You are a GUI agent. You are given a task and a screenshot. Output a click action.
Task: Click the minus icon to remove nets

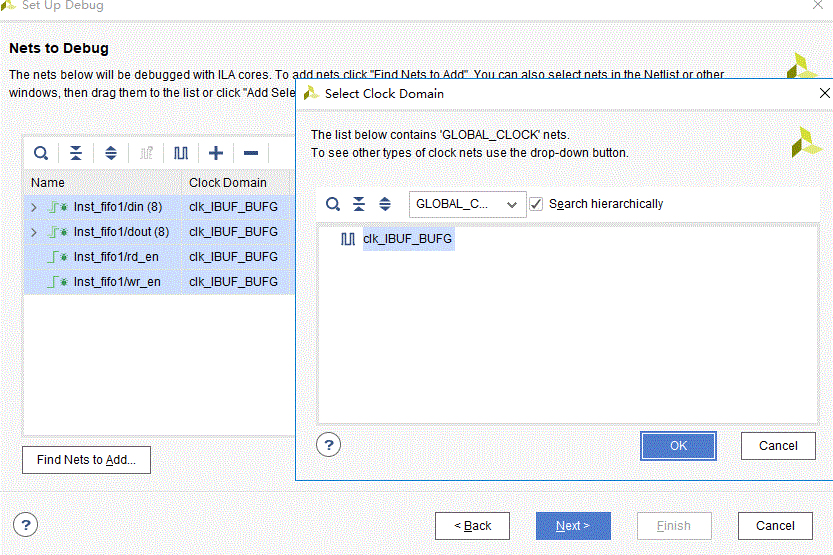pos(251,153)
